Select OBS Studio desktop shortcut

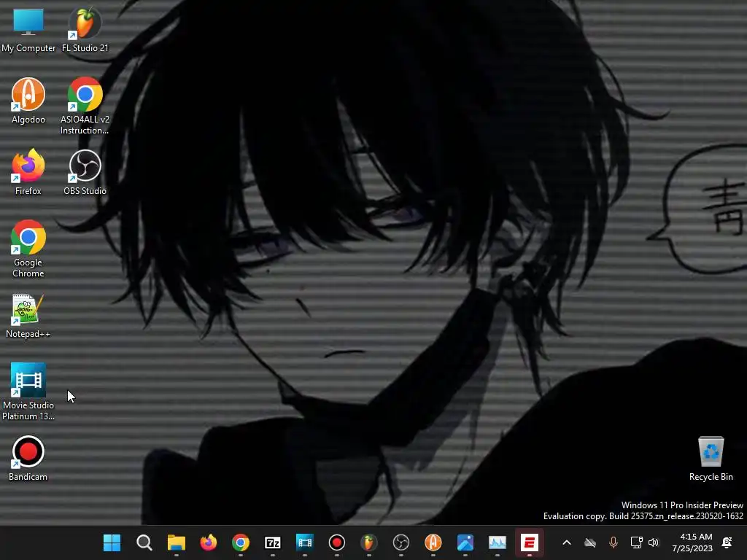tap(85, 172)
